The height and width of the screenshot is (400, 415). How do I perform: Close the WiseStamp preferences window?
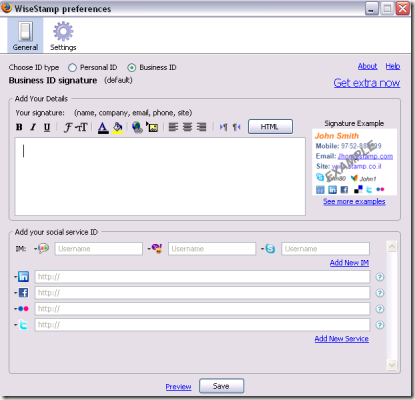(x=403, y=8)
